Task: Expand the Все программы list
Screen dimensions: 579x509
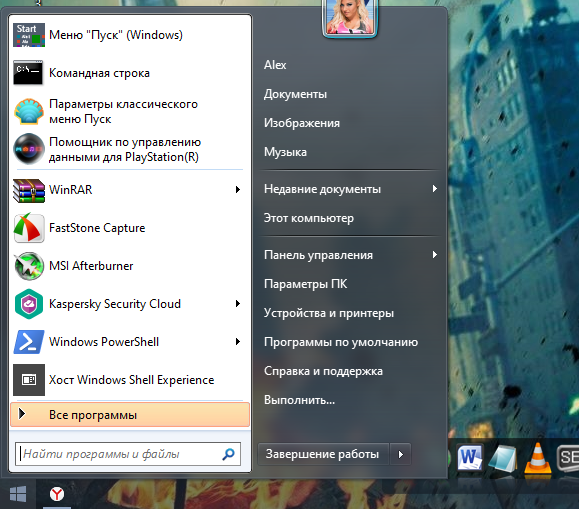Action: 130,415
